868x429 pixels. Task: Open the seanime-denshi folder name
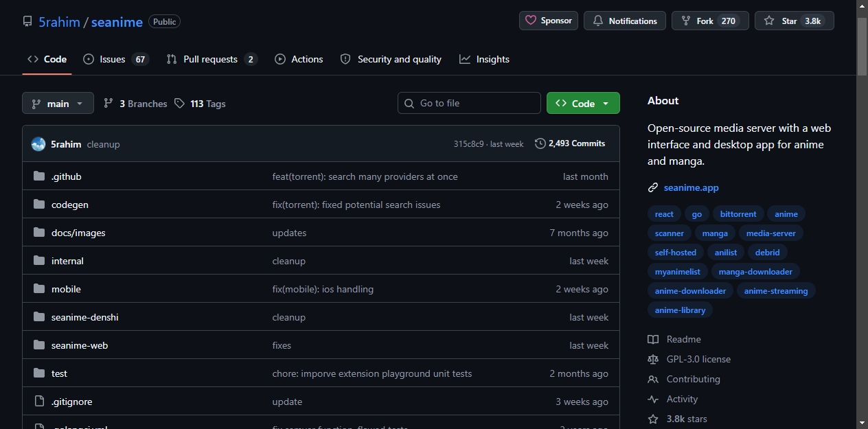85,317
